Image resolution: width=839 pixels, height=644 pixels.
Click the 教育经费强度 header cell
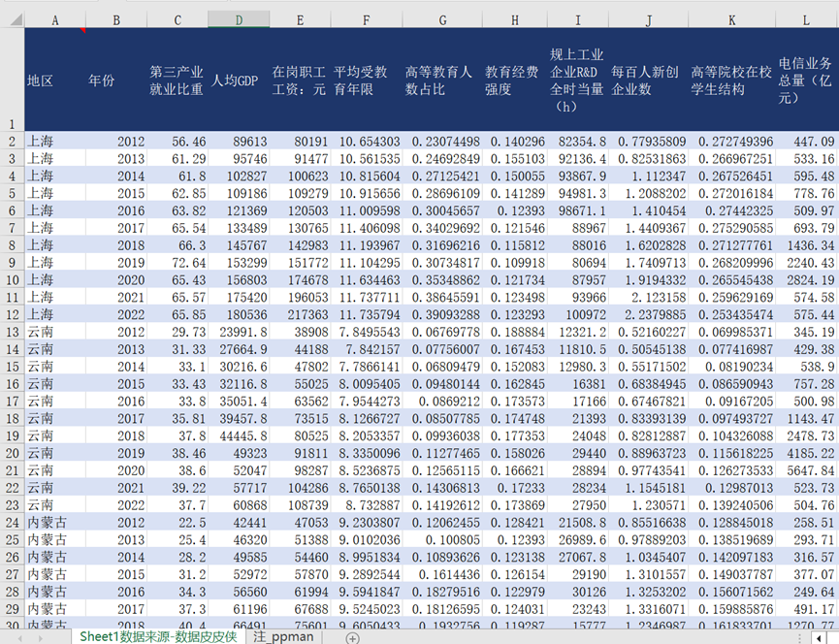[514, 80]
